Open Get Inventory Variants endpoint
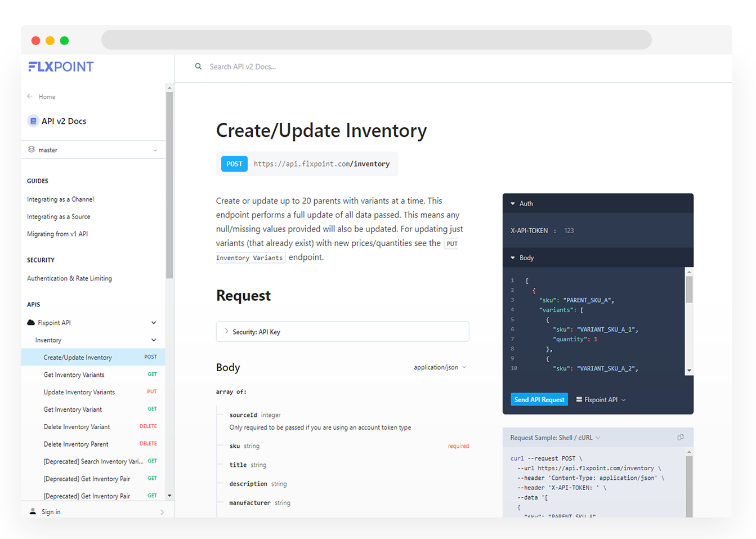756x539 pixels. pyautogui.click(x=93, y=375)
